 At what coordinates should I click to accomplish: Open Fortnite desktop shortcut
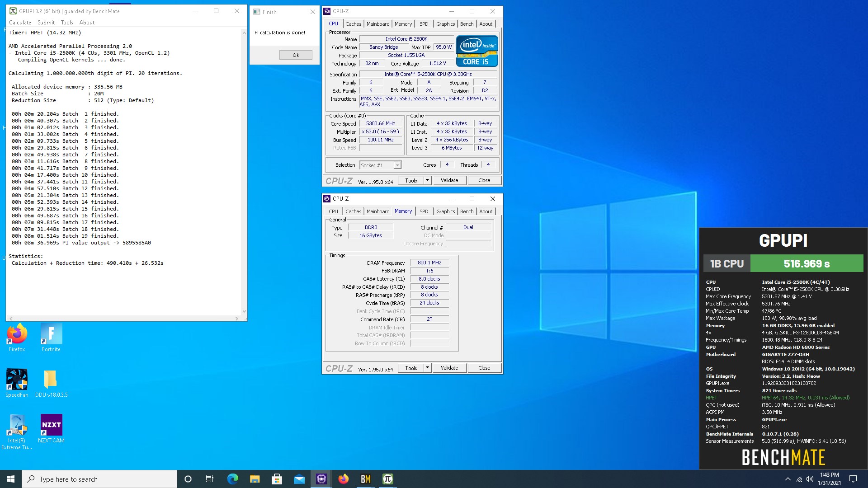point(51,337)
